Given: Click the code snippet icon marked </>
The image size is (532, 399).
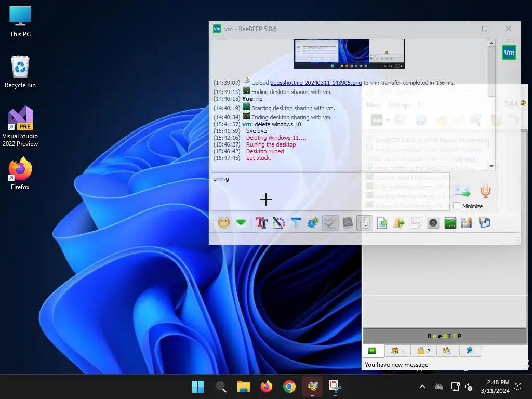Looking at the screenshot, I should coord(416,223).
